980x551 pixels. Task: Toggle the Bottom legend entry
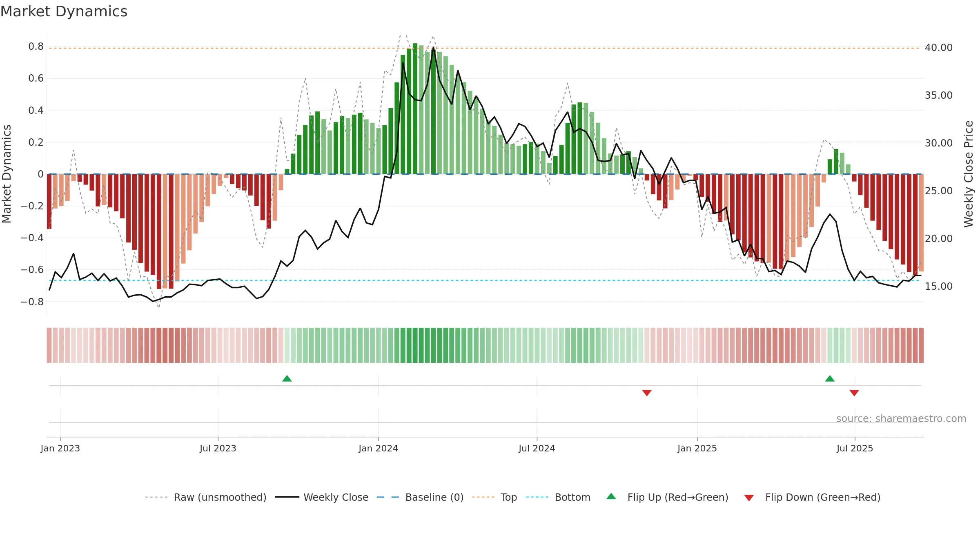(x=558, y=497)
